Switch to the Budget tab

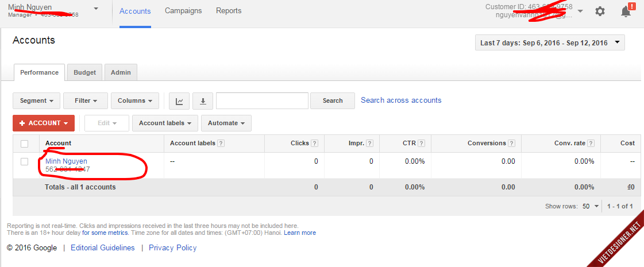tap(84, 72)
